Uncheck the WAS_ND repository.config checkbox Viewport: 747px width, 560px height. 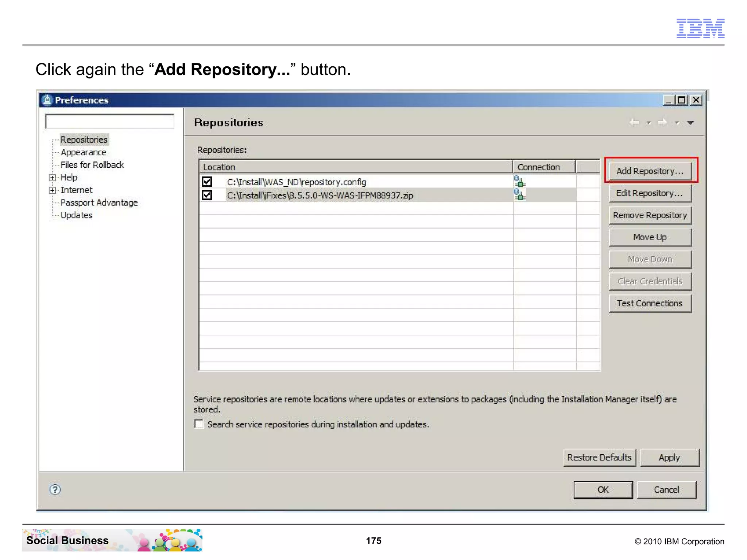tap(207, 182)
